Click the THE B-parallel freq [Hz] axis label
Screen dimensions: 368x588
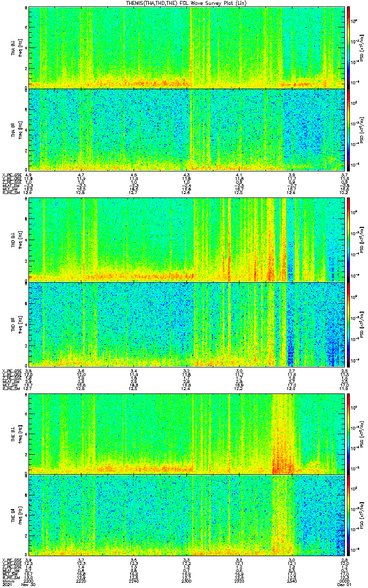click(20, 516)
